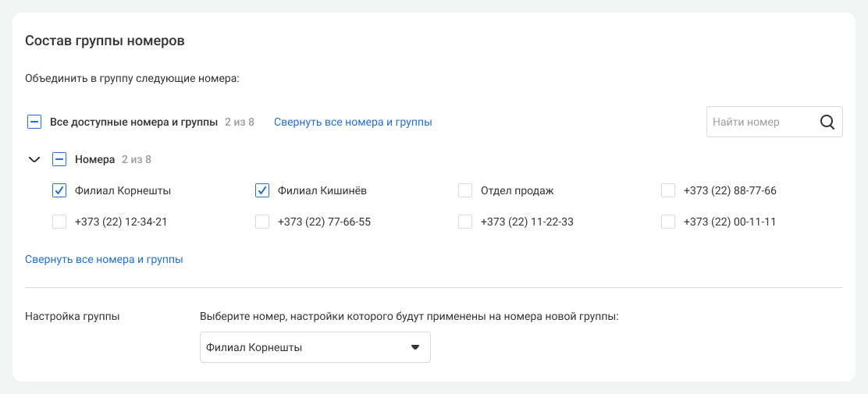Viewport: 868px width, 394px height.
Task: Toggle the 'Номера' group checkbox
Action: [x=59, y=159]
